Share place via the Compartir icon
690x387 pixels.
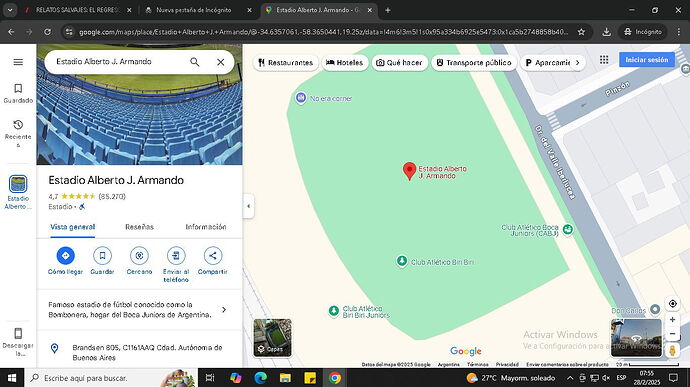point(213,255)
